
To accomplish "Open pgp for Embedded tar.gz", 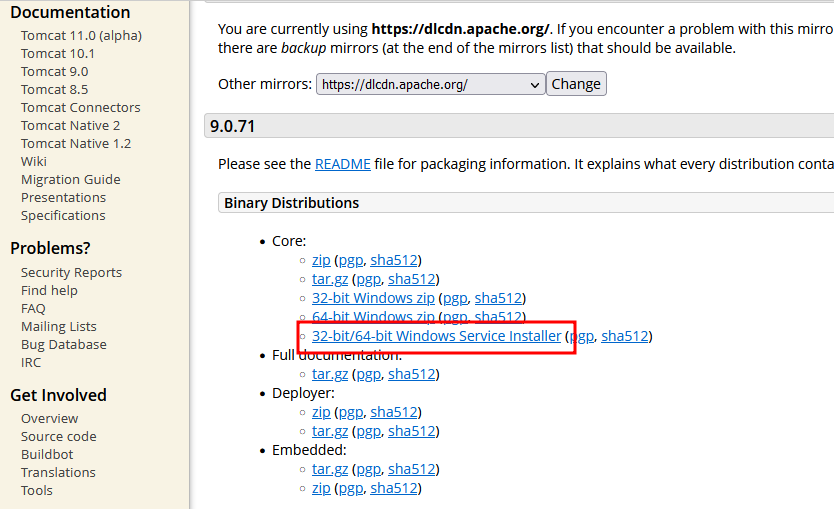I will click(369, 470).
